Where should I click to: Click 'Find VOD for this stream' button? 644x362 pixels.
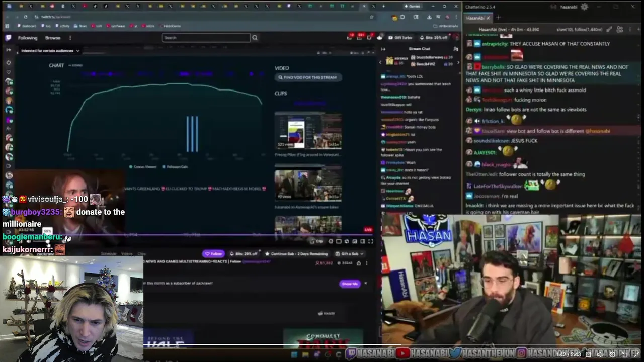click(x=308, y=77)
